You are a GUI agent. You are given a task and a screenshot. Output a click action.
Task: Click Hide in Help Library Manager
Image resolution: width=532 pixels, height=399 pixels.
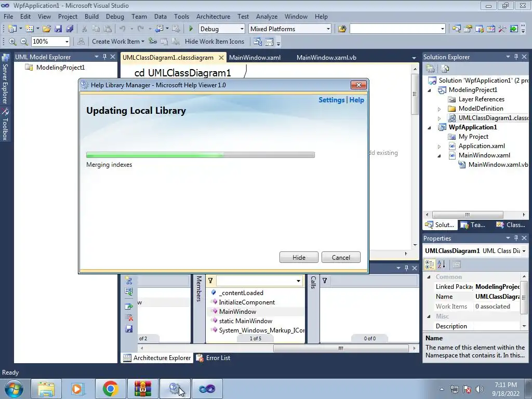(x=299, y=257)
